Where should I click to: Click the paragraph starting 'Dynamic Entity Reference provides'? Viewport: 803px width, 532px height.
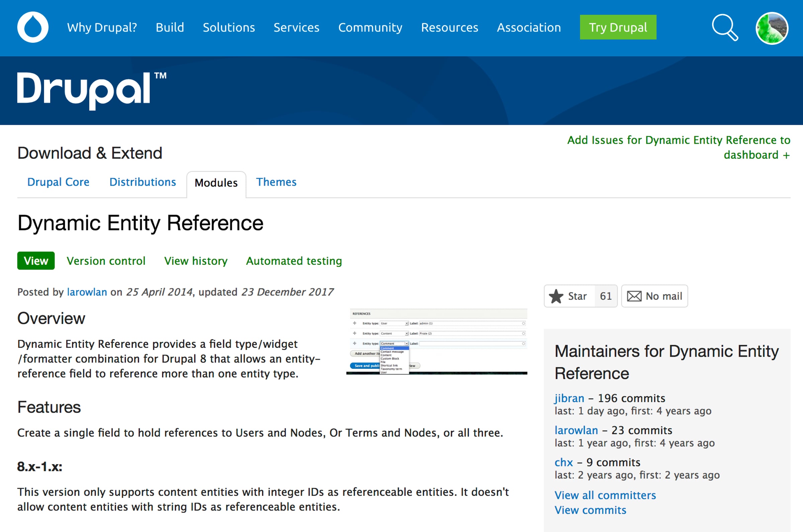[169, 359]
